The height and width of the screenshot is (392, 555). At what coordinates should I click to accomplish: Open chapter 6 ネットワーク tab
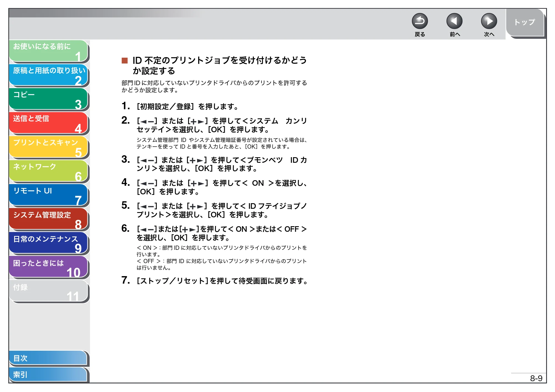click(x=49, y=171)
